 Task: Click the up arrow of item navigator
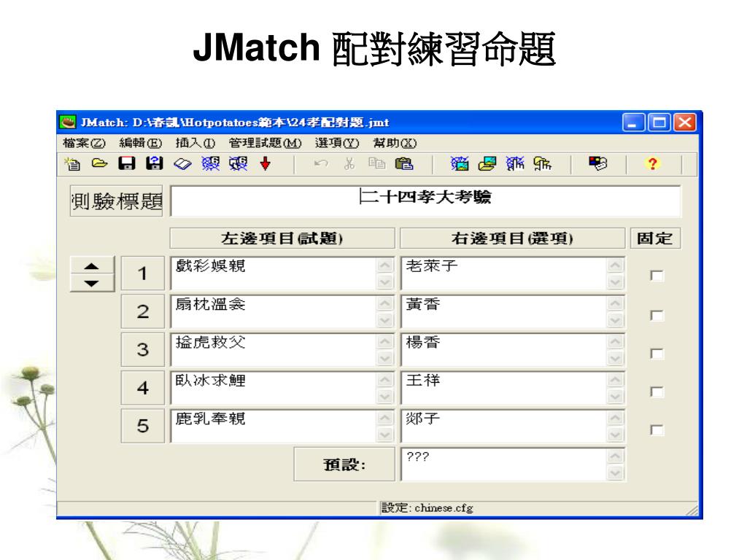tap(92, 265)
